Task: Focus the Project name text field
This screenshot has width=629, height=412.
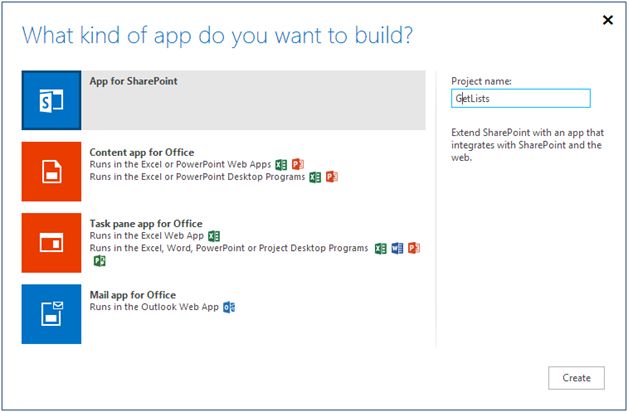Action: [520, 98]
